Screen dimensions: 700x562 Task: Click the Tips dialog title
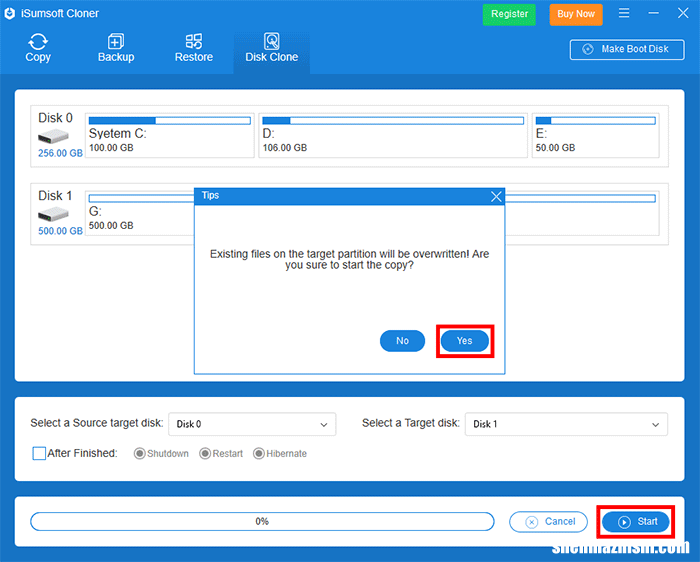point(210,196)
